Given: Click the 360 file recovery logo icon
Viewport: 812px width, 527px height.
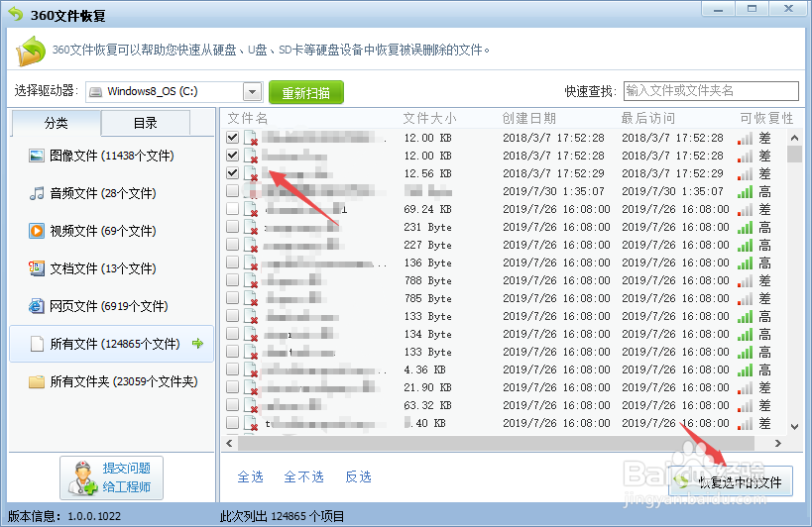Looking at the screenshot, I should click(x=31, y=51).
